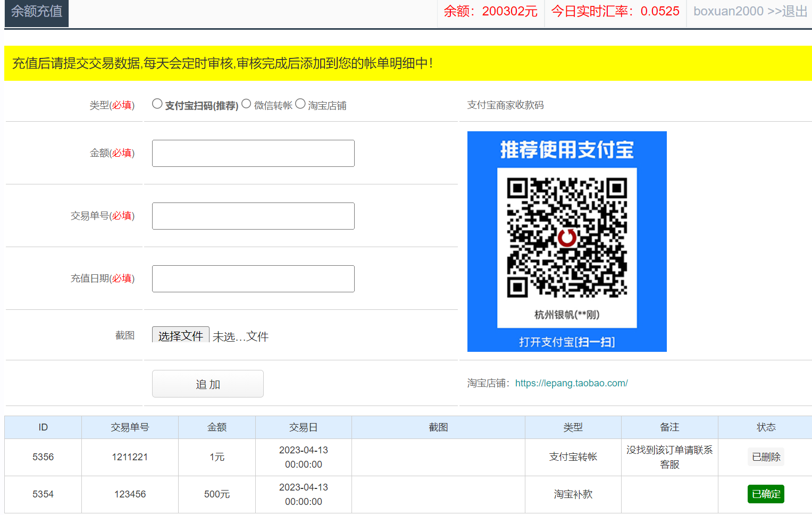
Task: Click the 余额充值 tab
Action: pyautogui.click(x=37, y=12)
